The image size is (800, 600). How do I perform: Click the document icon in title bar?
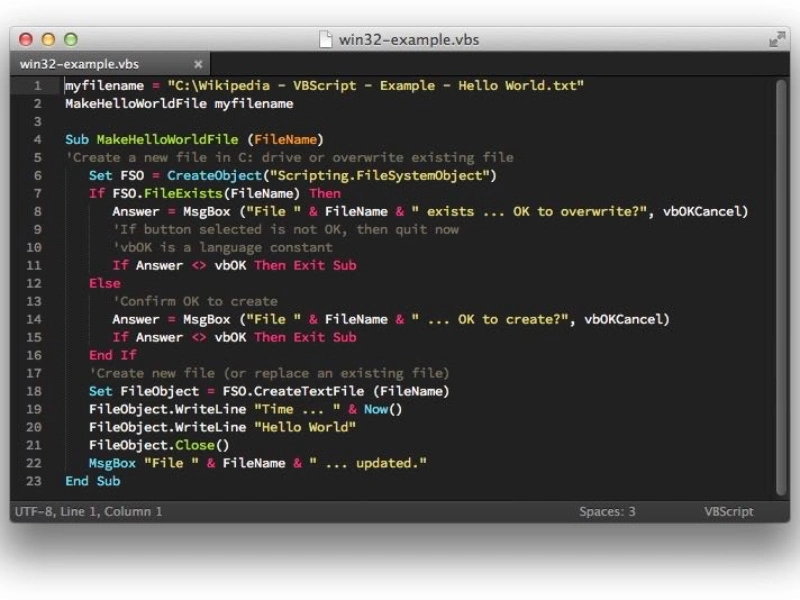coord(325,40)
